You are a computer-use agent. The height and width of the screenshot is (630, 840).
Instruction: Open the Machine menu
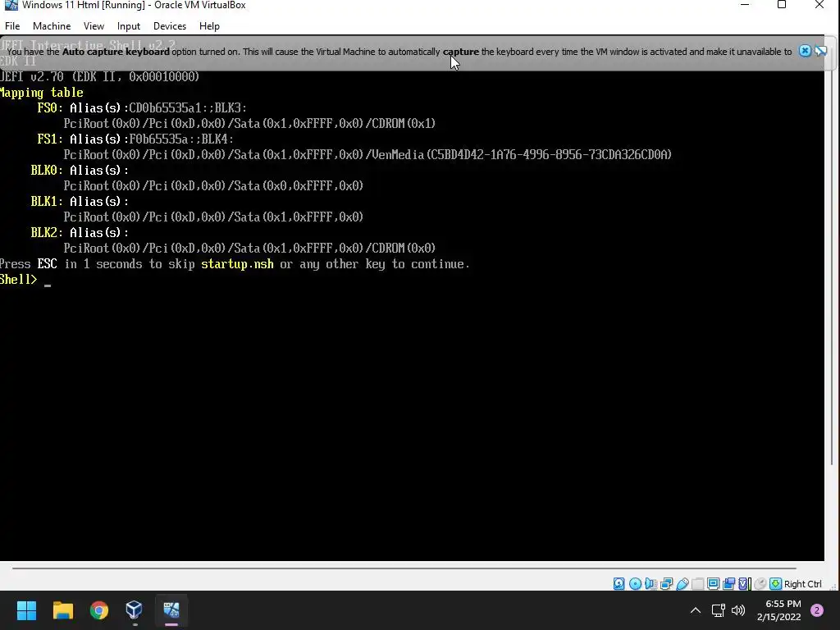coord(52,25)
